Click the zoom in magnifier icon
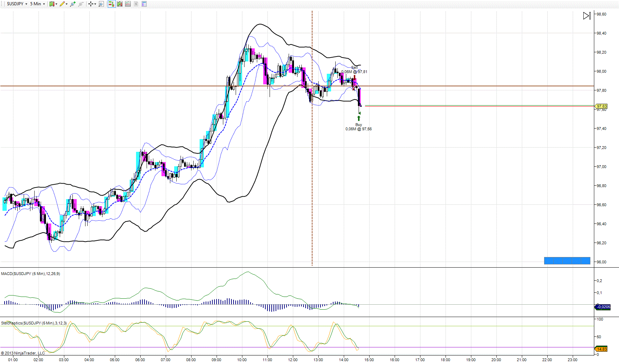 (73, 4)
